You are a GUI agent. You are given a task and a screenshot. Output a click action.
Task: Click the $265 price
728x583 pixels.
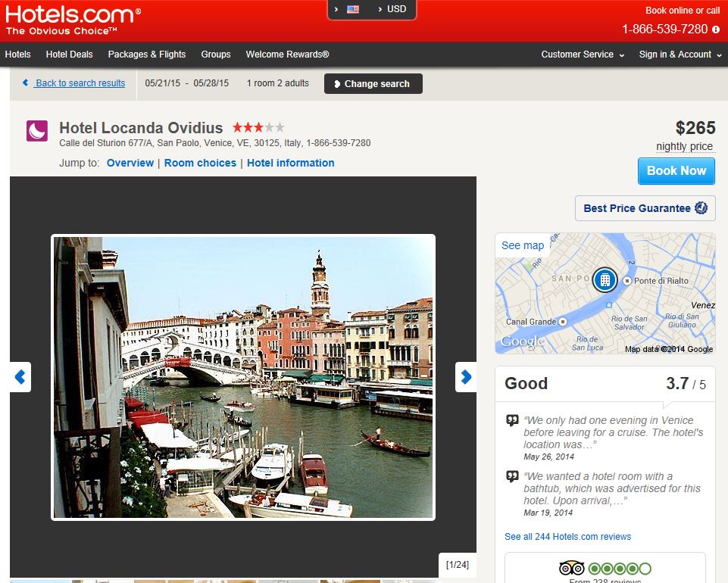pos(695,128)
